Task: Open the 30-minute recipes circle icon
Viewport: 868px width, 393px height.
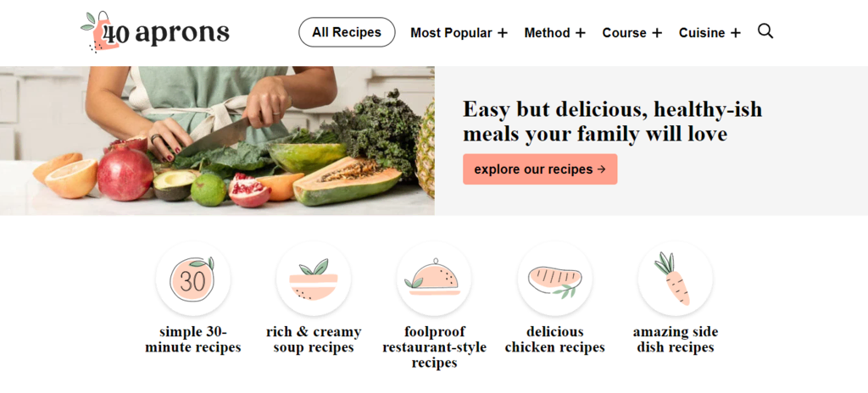Action: (192, 279)
